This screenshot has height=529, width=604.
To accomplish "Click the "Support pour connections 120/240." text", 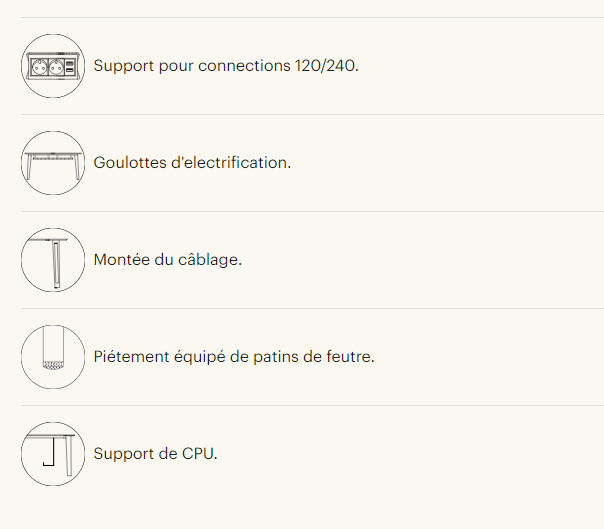I will coord(225,66).
